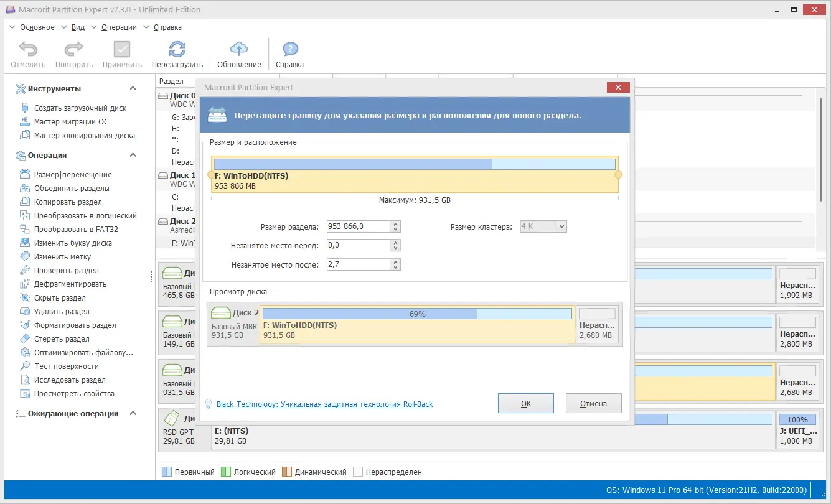Open Black Technology Roll-Back link

pyautogui.click(x=324, y=404)
